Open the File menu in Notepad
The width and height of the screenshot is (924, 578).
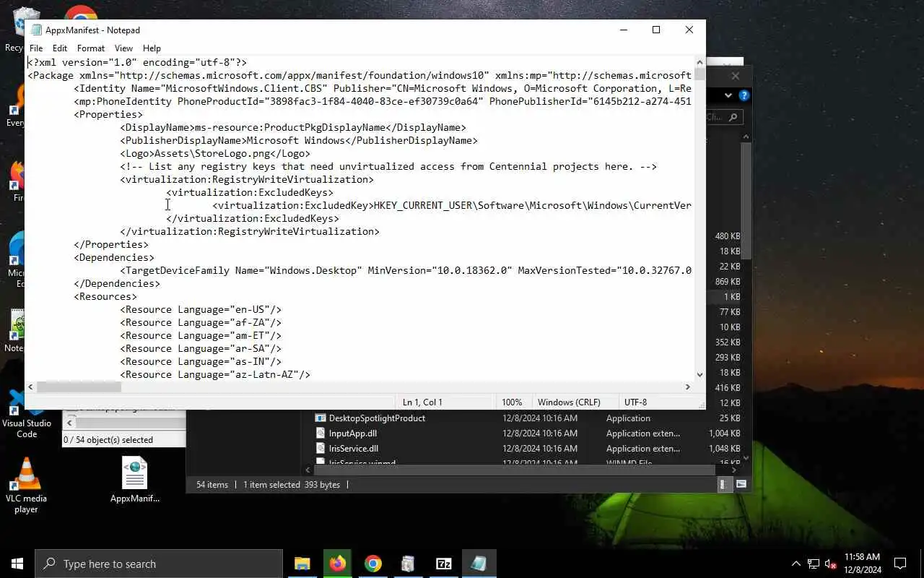click(x=36, y=48)
